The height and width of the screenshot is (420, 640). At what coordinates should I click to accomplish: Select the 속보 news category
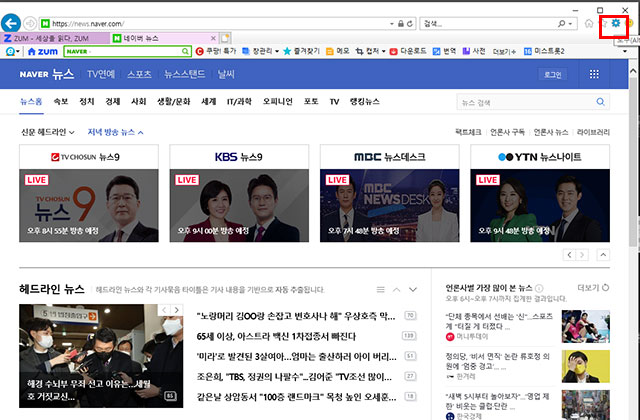[60, 101]
